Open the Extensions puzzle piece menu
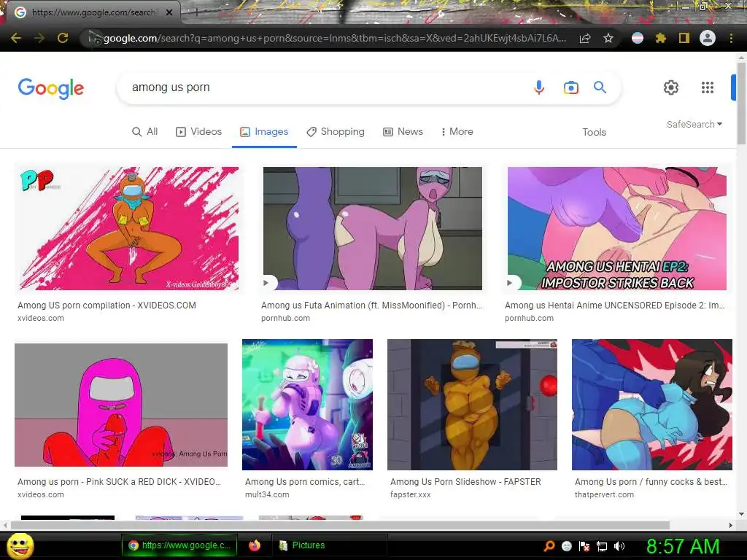747x560 pixels. point(661,38)
